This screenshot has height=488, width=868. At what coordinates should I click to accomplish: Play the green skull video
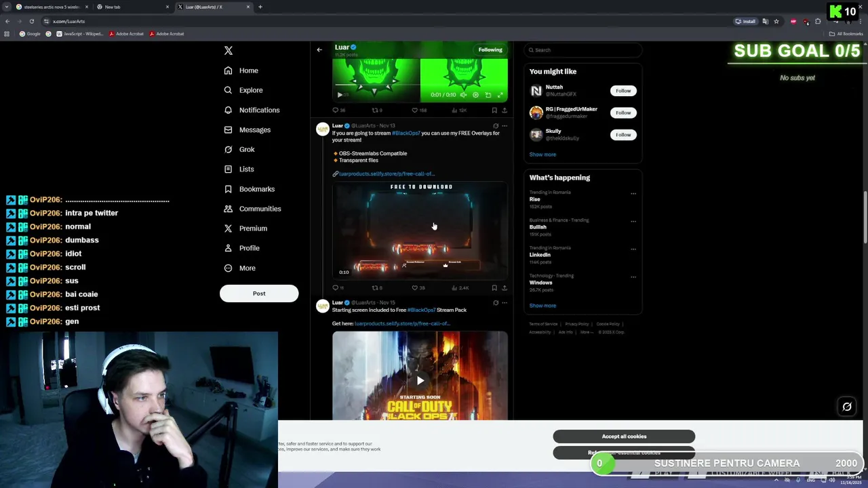pyautogui.click(x=340, y=95)
